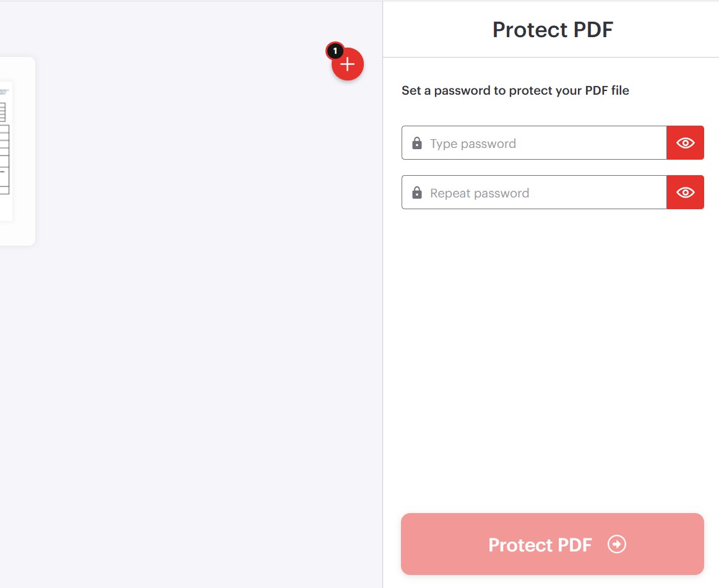Click the arrow icon inside the Protect PDF button
719x588 pixels.
pos(616,545)
